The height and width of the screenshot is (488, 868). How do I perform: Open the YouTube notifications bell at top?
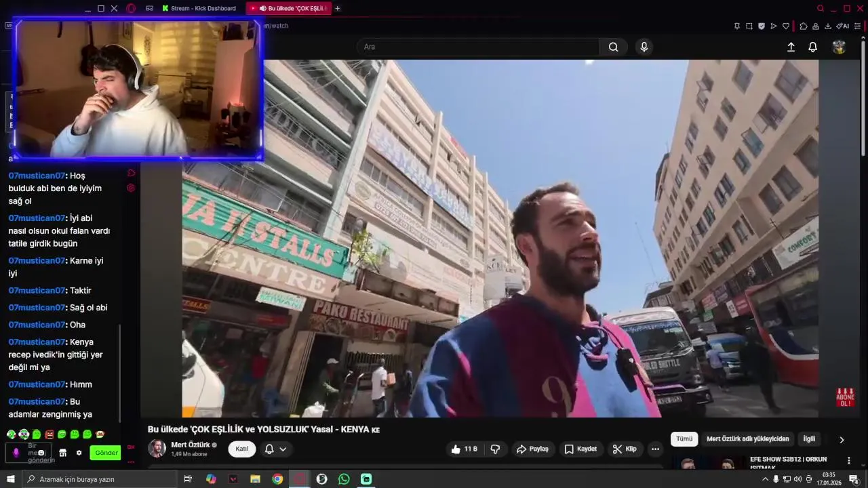[812, 47]
